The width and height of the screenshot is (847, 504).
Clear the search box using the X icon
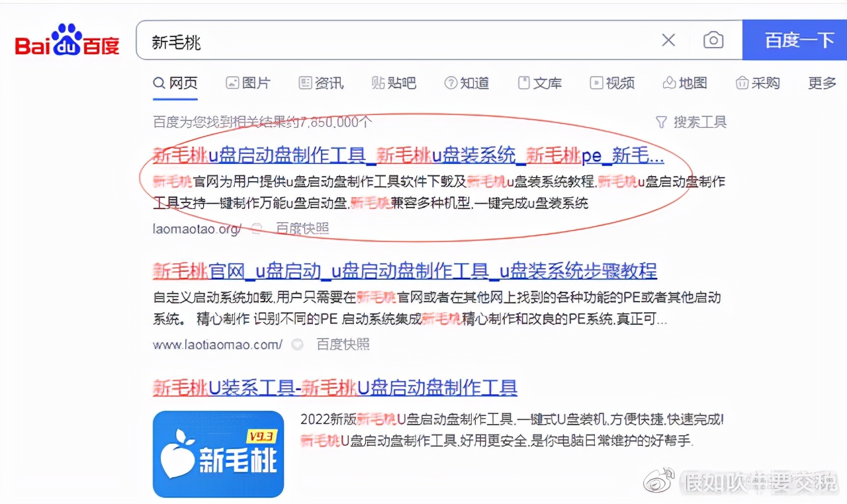pos(668,40)
